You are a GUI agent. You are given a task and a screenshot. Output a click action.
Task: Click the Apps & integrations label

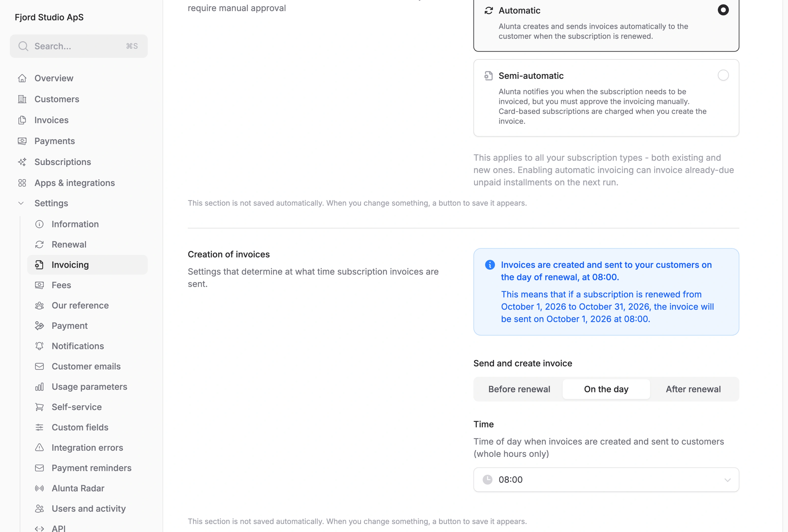[x=75, y=183]
